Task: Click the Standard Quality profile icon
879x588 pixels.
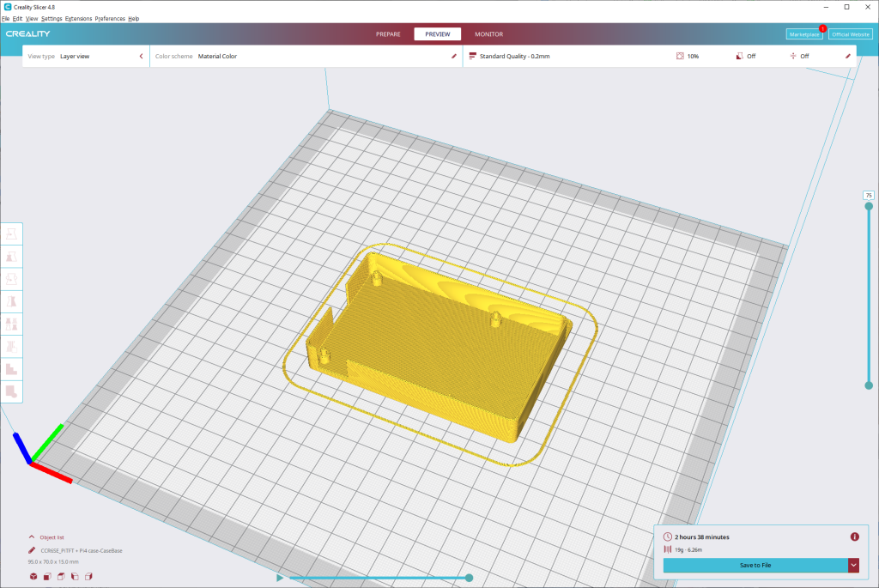Action: point(473,56)
